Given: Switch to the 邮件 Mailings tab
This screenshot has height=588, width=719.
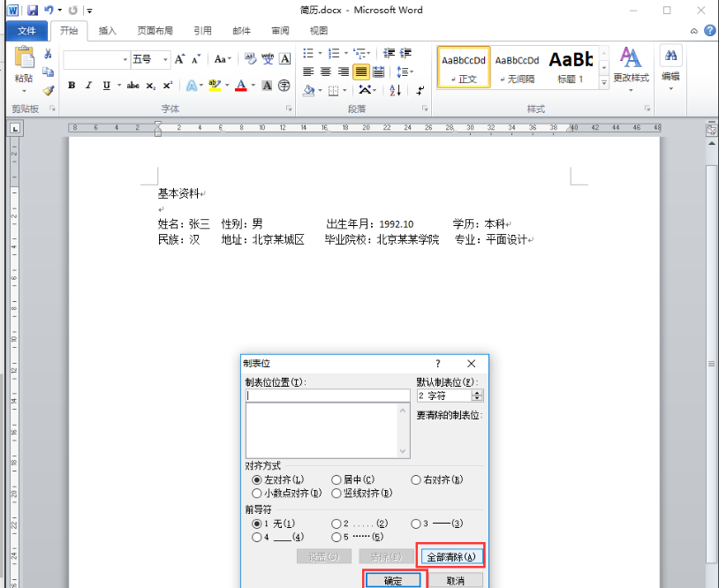Looking at the screenshot, I should [241, 31].
